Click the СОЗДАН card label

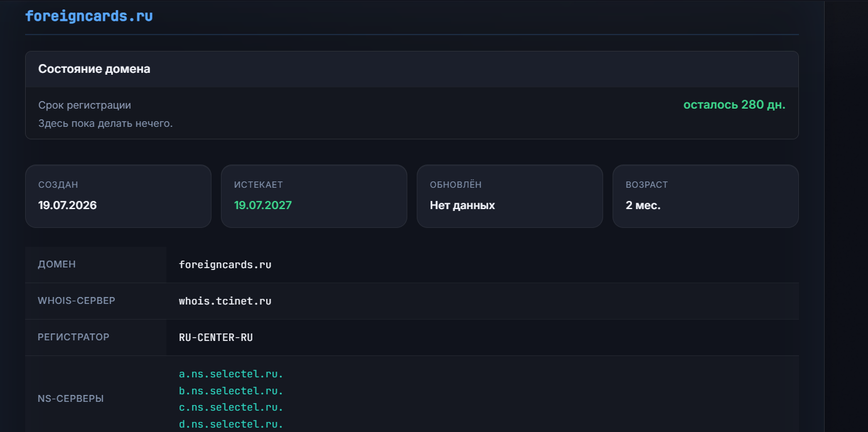[x=58, y=185]
